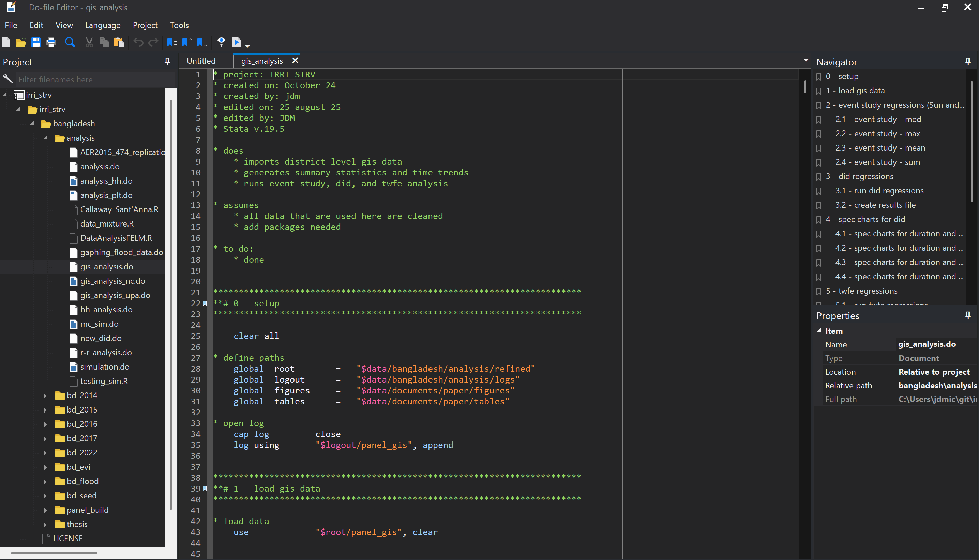Expand the bd_2022 folder
979x560 pixels.
click(45, 453)
